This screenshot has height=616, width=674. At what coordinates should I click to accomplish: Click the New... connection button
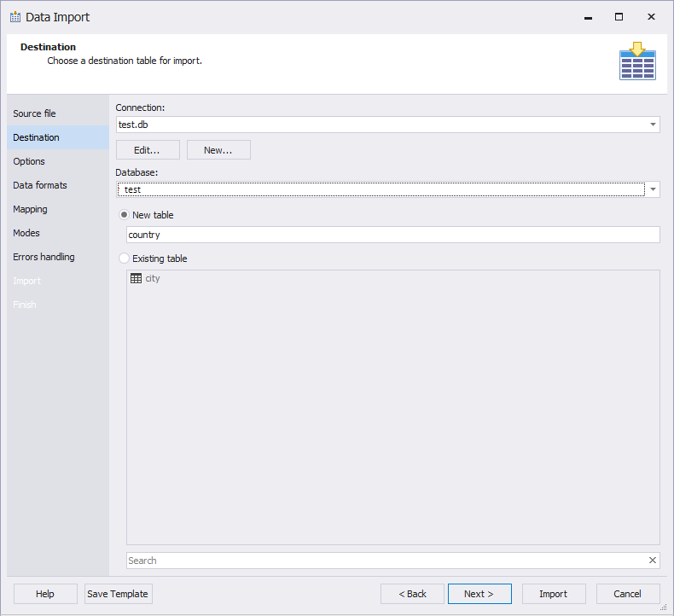tap(218, 150)
